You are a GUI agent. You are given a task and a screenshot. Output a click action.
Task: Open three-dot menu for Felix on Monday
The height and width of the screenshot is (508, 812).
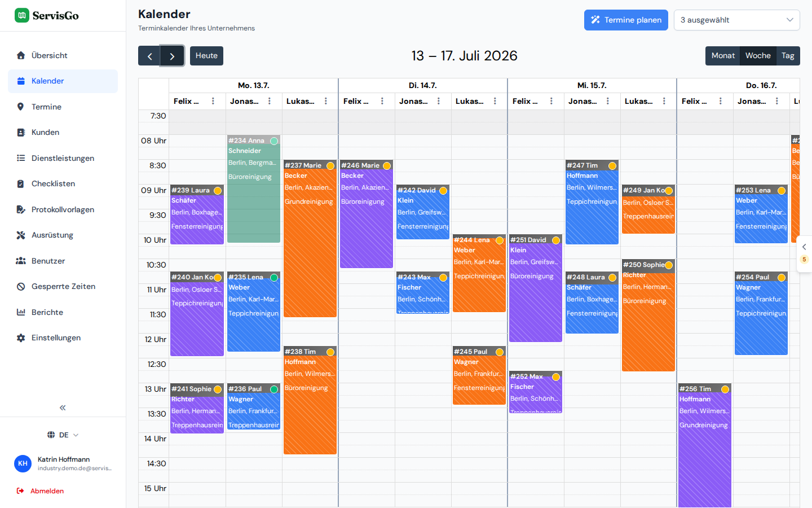click(213, 101)
